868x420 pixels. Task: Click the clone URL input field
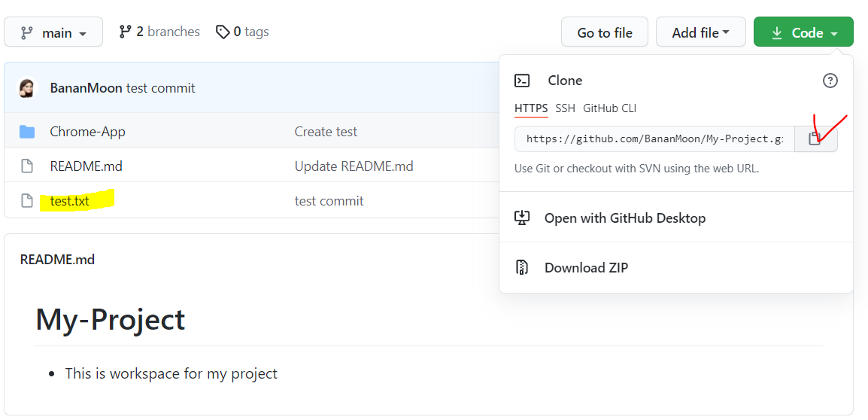tap(654, 138)
